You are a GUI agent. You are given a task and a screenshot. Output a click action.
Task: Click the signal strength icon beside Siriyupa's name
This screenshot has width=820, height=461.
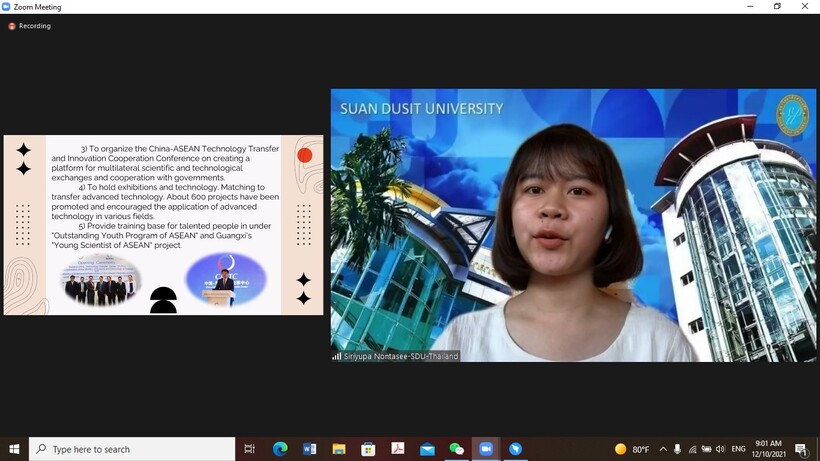click(337, 356)
